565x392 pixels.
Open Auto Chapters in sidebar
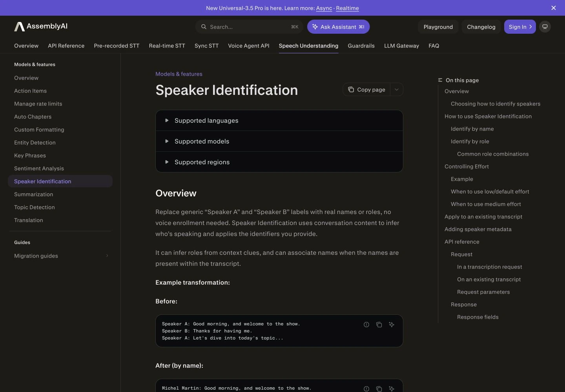coord(60,116)
